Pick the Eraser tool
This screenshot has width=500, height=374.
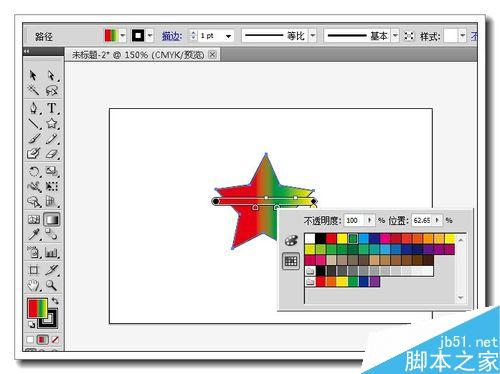[52, 154]
